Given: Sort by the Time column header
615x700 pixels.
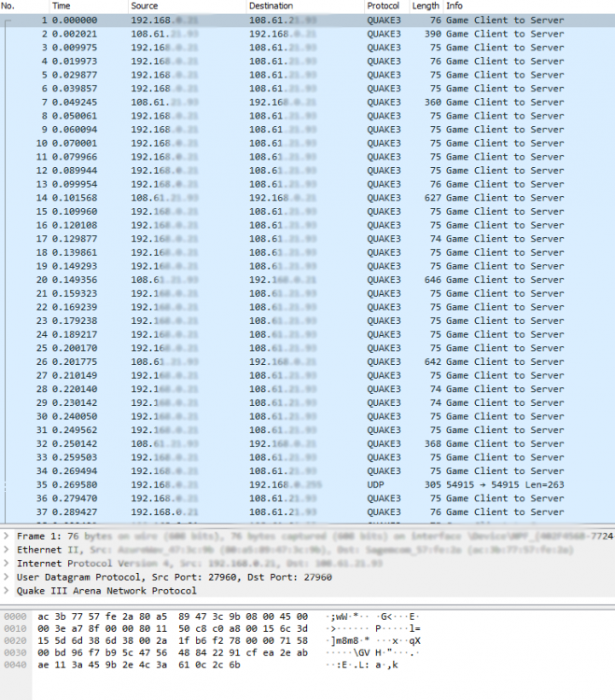Looking at the screenshot, I should 88,6.
